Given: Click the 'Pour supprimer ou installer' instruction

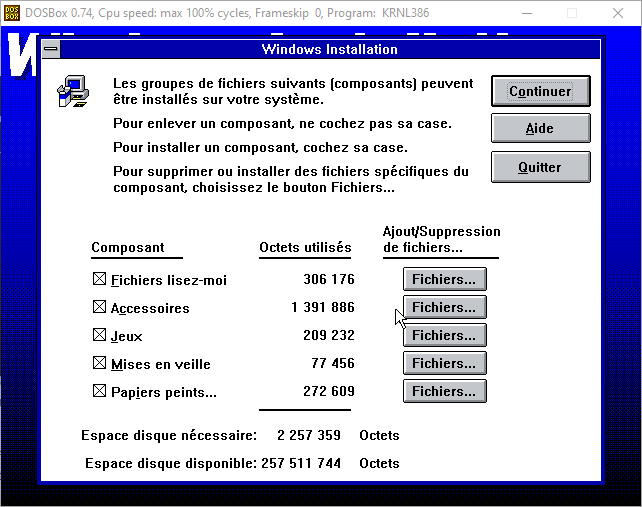Looking at the screenshot, I should (x=291, y=179).
